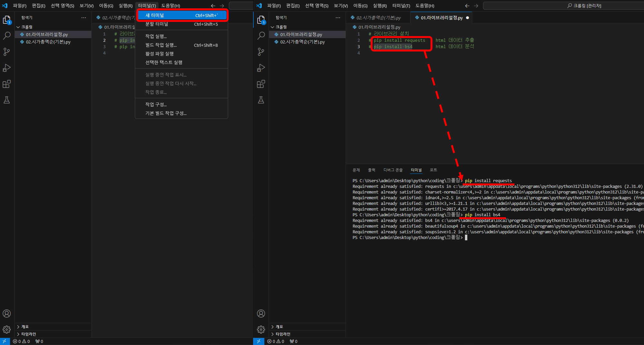This screenshot has height=345, width=644.
Task: Open Search icon in right VS Code window
Action: pyautogui.click(x=261, y=36)
